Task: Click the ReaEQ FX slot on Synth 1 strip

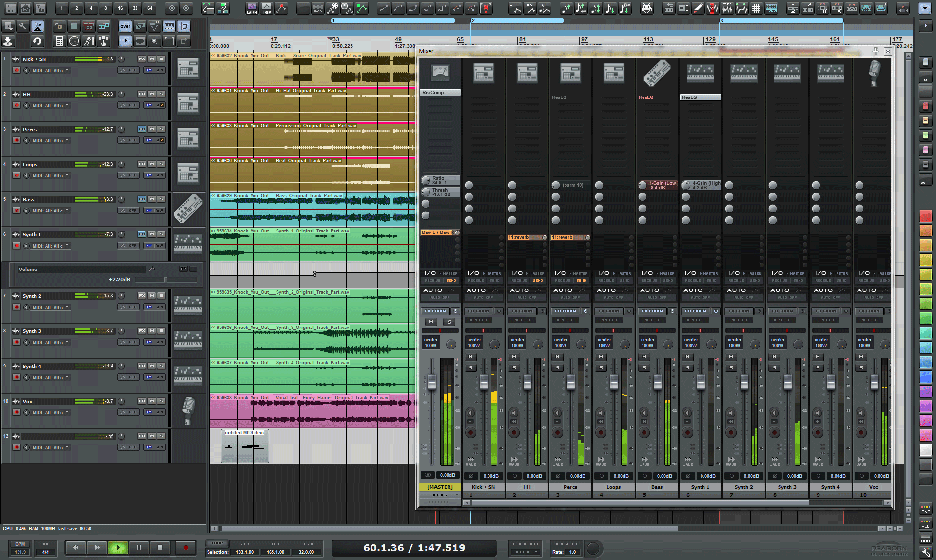Action: pyautogui.click(x=701, y=97)
